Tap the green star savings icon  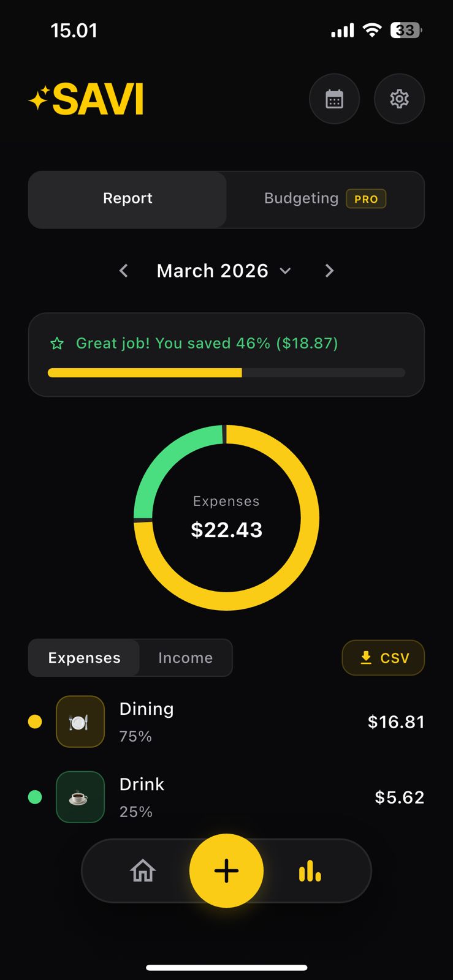pos(57,344)
